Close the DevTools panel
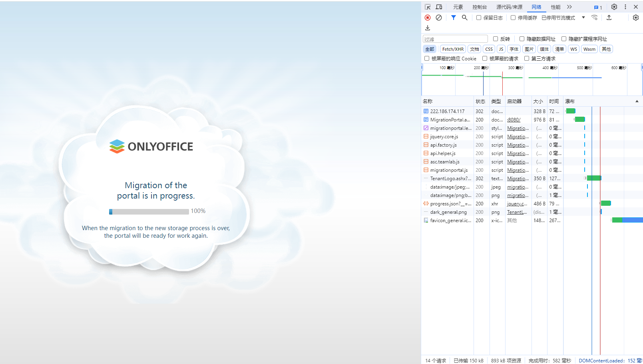 pyautogui.click(x=636, y=7)
